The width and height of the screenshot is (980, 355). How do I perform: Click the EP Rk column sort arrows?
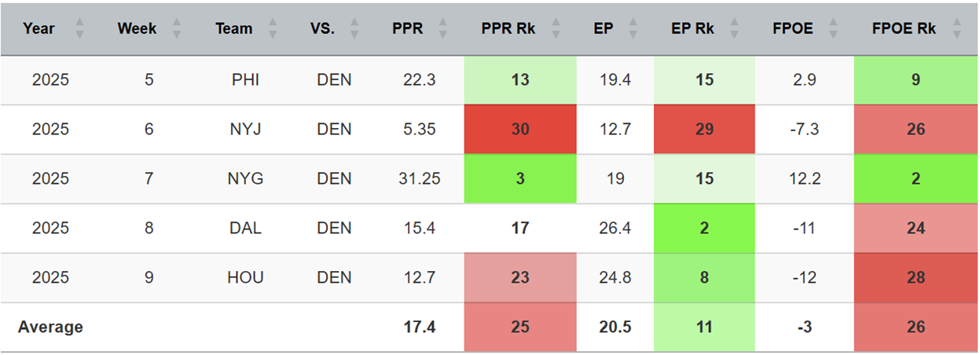(x=734, y=29)
